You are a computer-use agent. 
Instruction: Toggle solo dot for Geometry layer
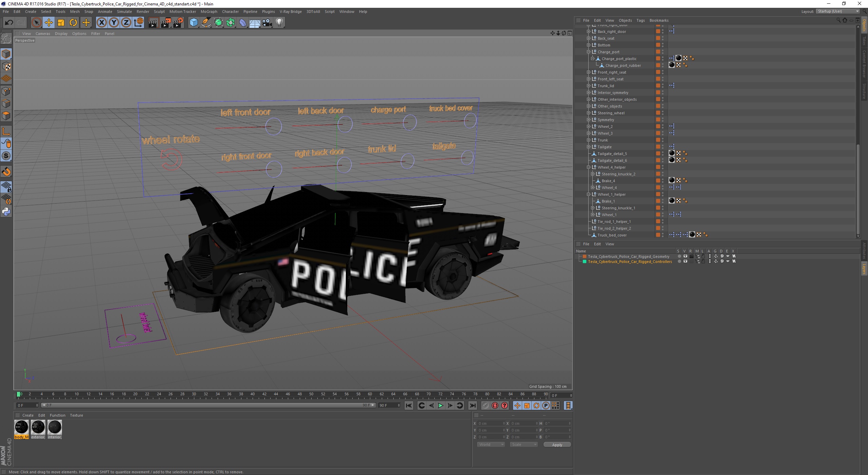pos(679,256)
